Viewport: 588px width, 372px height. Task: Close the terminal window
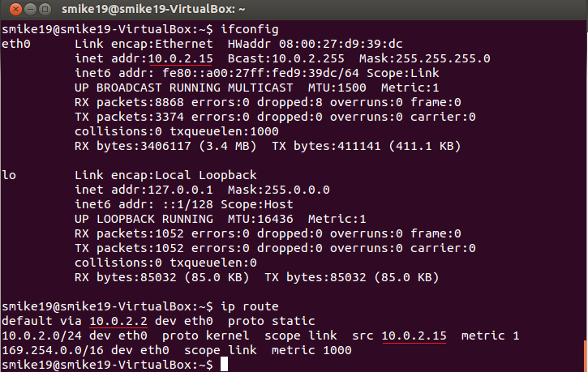tap(11, 11)
